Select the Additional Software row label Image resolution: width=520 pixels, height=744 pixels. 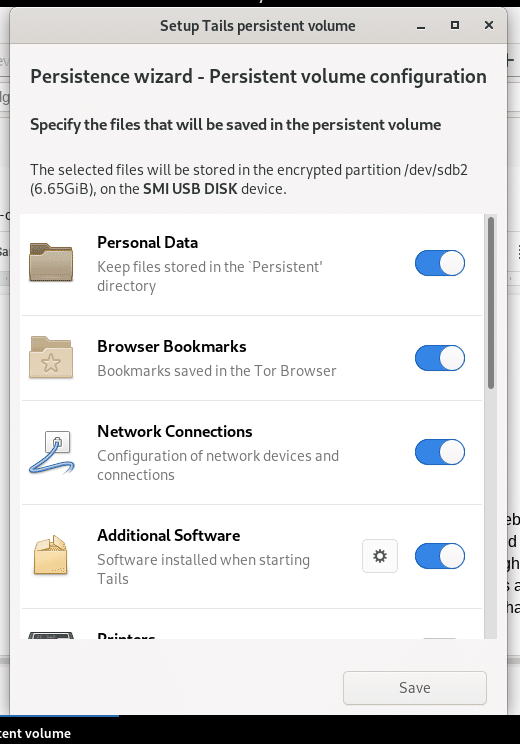168,535
